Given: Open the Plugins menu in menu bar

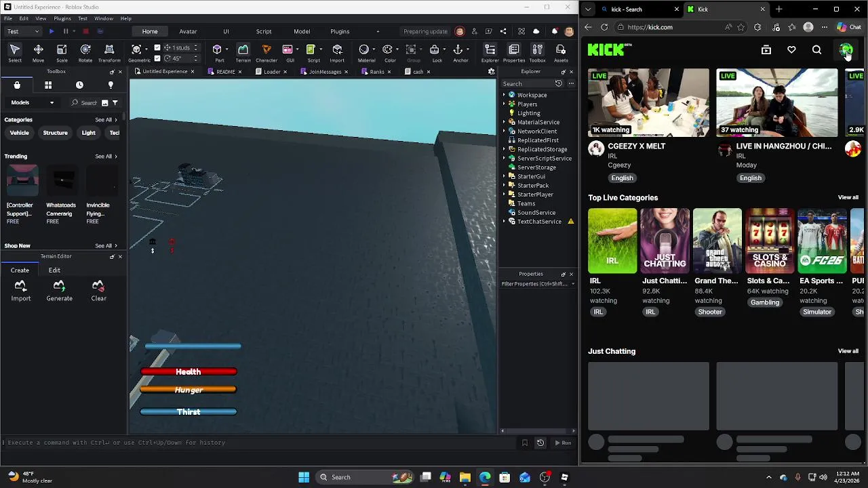Looking at the screenshot, I should click(x=62, y=18).
